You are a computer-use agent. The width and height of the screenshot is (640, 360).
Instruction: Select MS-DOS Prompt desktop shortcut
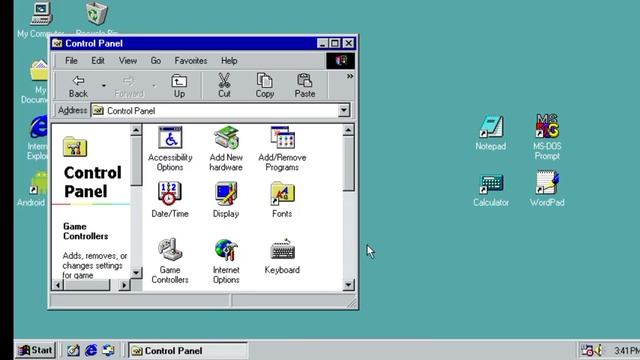pyautogui.click(x=547, y=137)
